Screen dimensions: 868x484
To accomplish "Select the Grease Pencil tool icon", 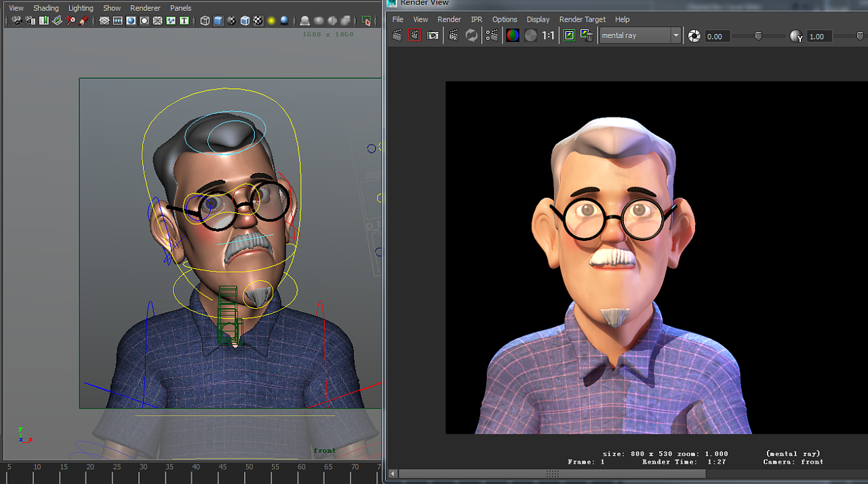I will [83, 21].
